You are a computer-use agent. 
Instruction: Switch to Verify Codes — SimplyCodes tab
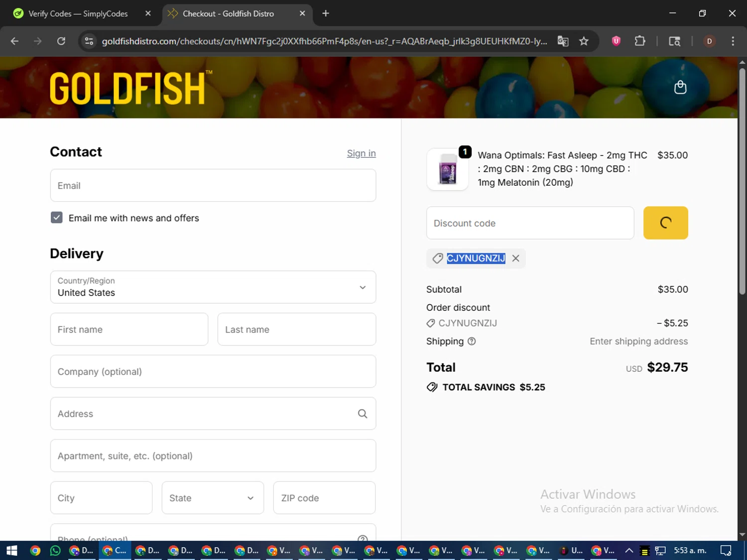(77, 13)
